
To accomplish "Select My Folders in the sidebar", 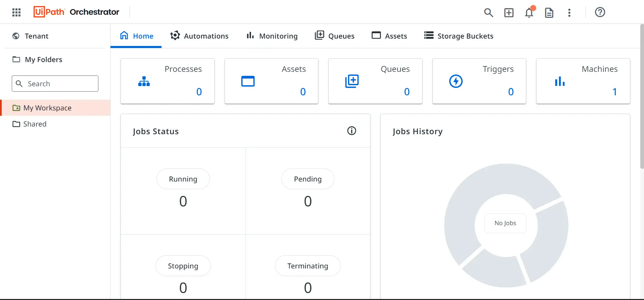I will coord(55,59).
